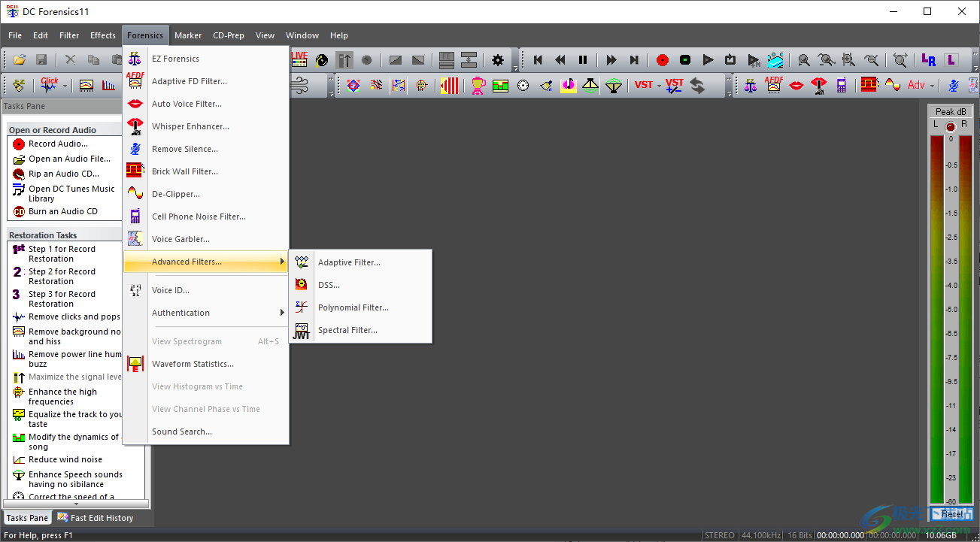
Task: Toggle the LR stereo channel button
Action: (928, 60)
